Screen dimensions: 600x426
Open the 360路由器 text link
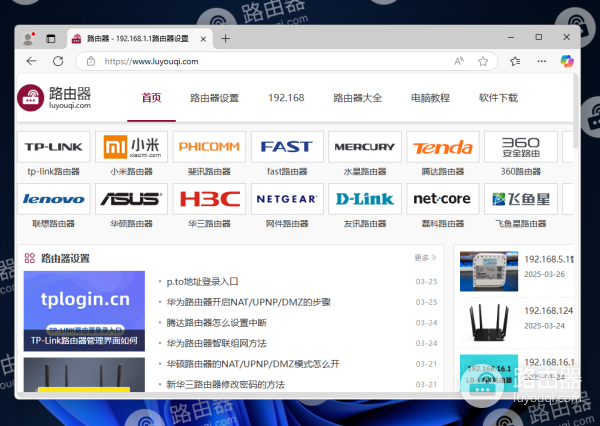pos(521,171)
